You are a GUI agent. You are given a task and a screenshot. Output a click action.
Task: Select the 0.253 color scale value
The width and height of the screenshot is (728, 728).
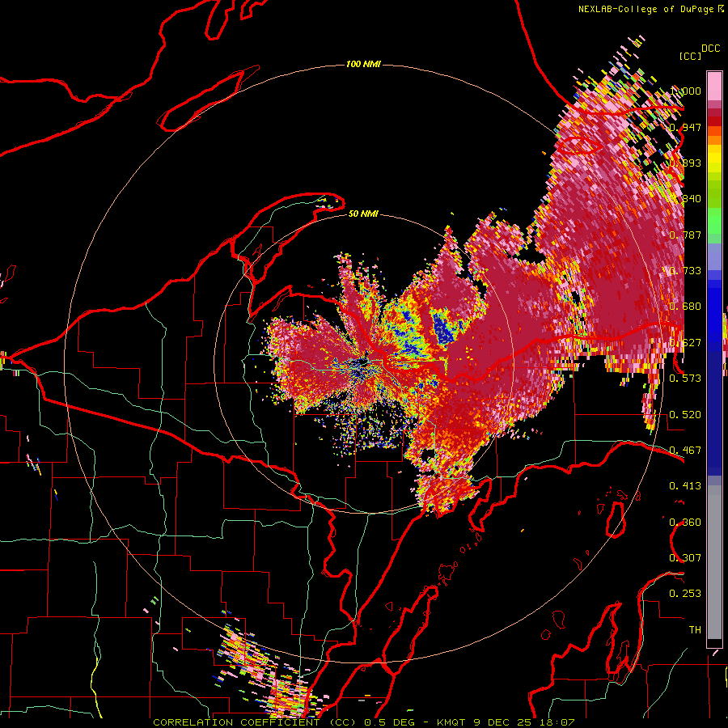pos(685,594)
